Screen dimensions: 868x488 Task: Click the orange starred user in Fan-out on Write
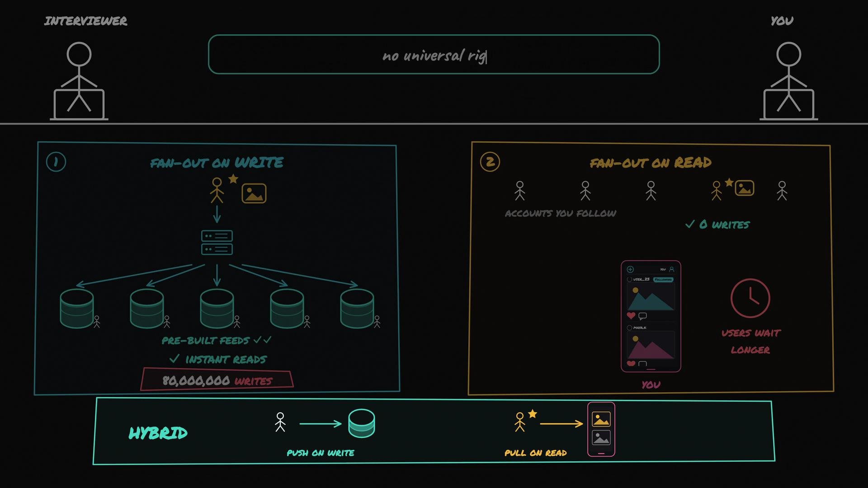[217, 190]
